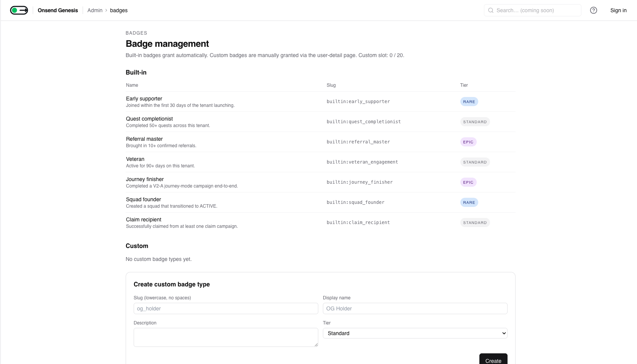Click the EPIC tier pill for Journey finisher

[468, 182]
